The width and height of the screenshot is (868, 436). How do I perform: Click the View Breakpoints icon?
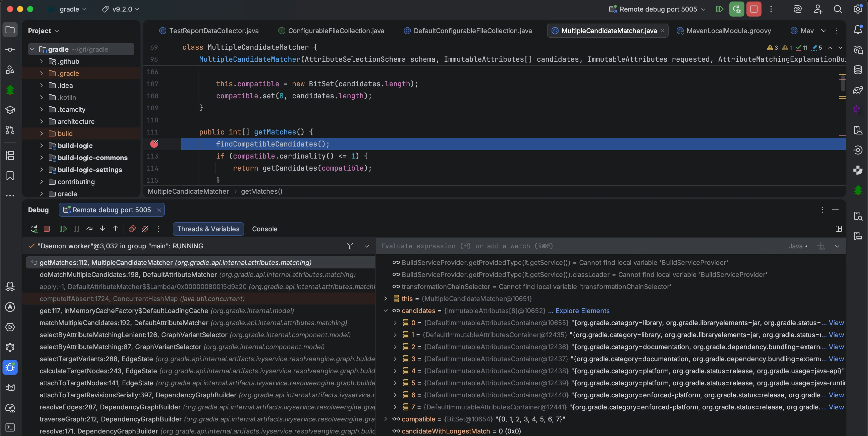[132, 229]
